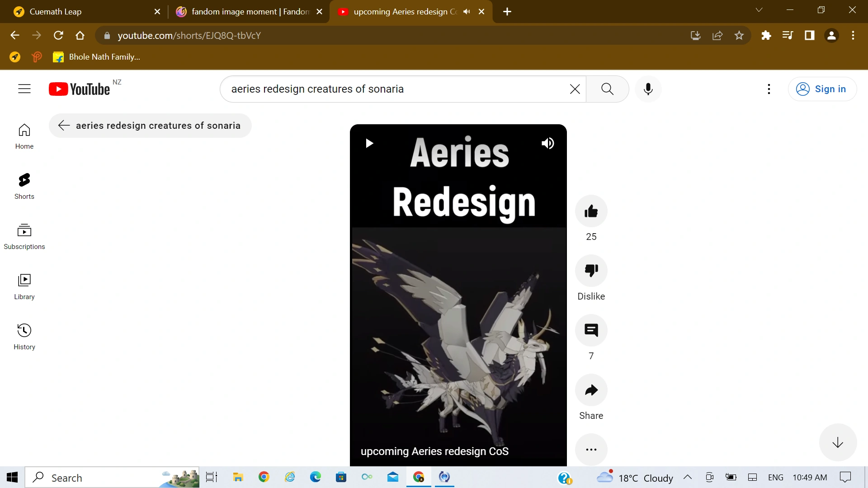Viewport: 868px width, 488px height.
Task: Open YouTube settings three-dot menu
Action: [x=769, y=89]
